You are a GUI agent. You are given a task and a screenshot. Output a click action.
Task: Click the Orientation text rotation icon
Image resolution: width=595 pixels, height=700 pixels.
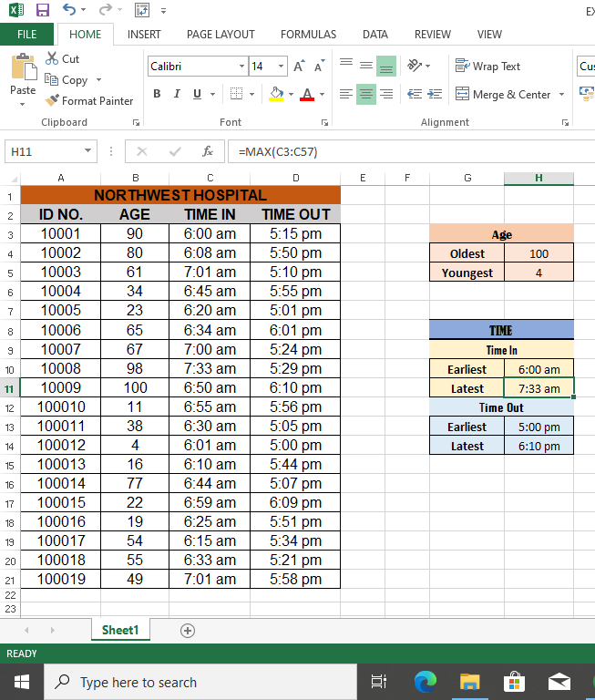coord(415,66)
